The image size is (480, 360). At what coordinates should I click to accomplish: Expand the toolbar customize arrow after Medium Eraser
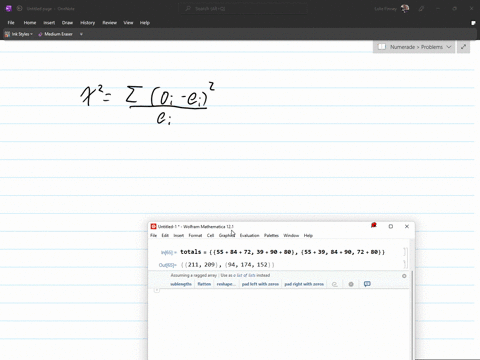[x=81, y=34]
